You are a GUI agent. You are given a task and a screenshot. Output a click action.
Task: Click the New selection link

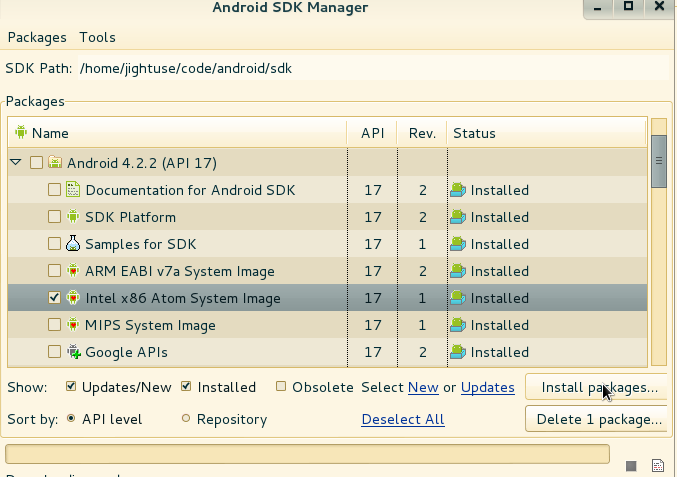click(423, 388)
